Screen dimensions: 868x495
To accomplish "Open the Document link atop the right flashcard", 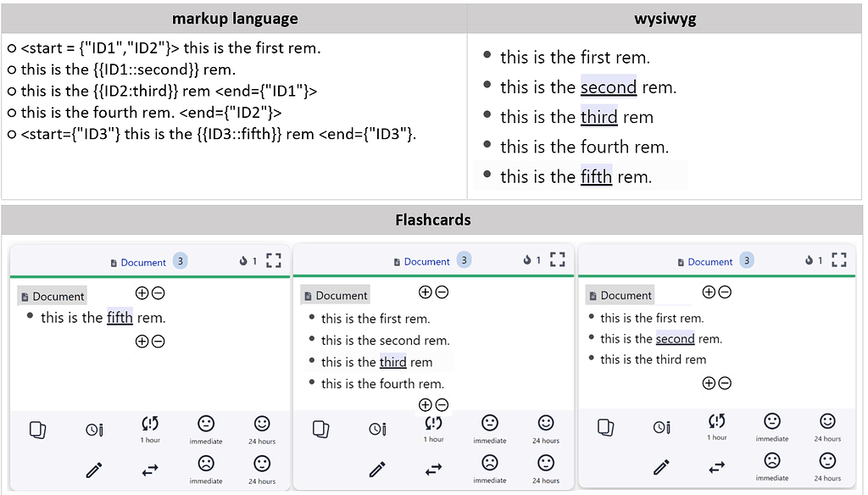I will (x=709, y=262).
